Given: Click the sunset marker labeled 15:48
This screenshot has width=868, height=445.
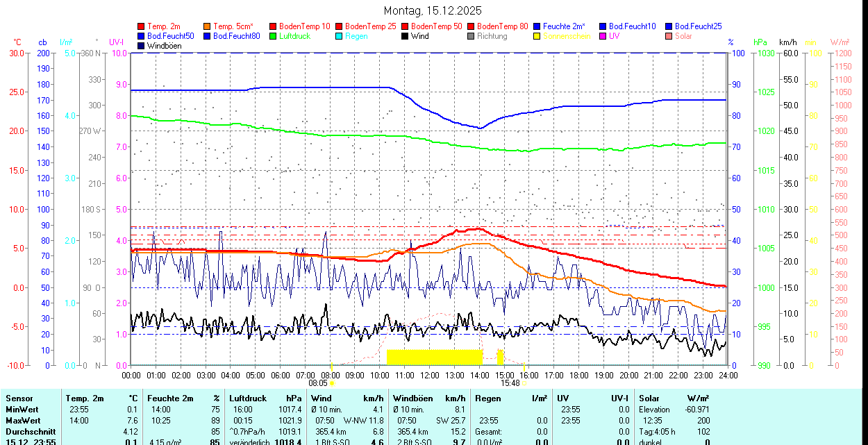Looking at the screenshot, I should point(524,383).
